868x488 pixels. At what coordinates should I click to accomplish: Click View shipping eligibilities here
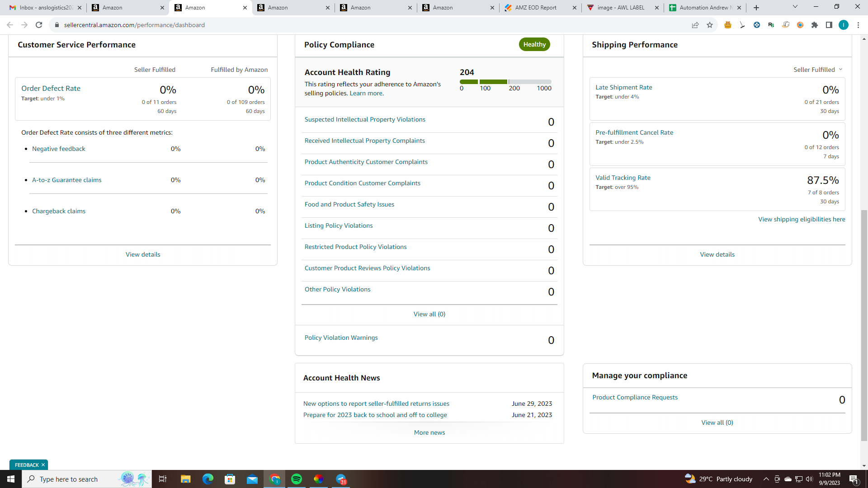[802, 219]
